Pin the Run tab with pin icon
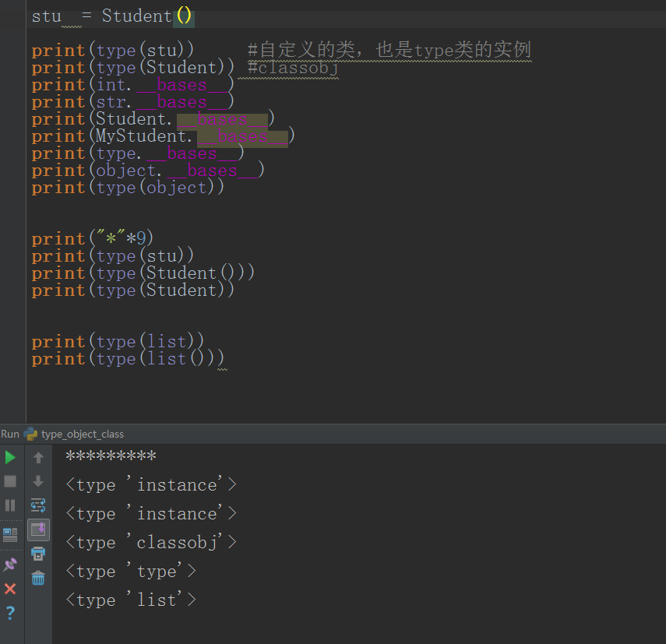Viewport: 666px width, 644px height. point(10,565)
